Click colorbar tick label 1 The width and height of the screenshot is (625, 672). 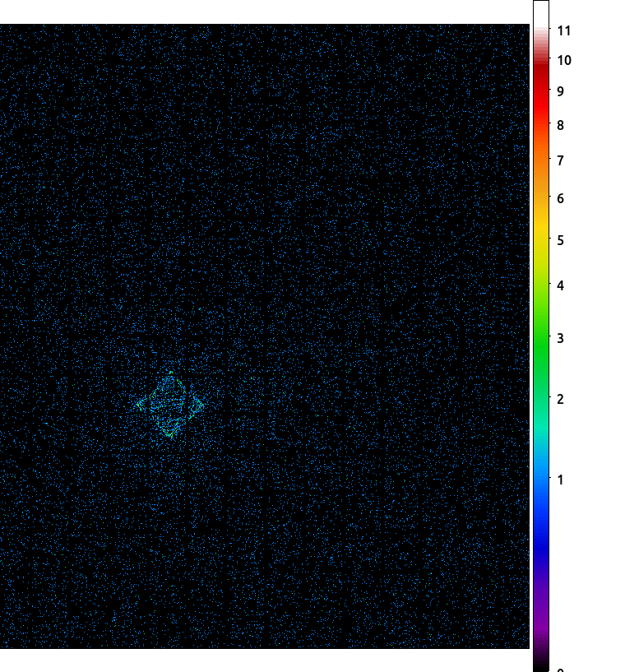click(560, 480)
